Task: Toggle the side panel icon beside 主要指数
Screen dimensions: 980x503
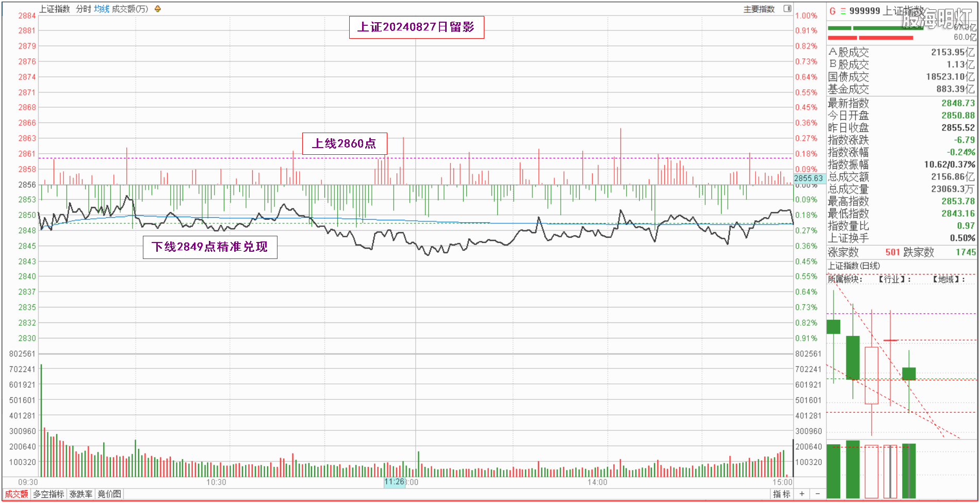Action: point(787,9)
